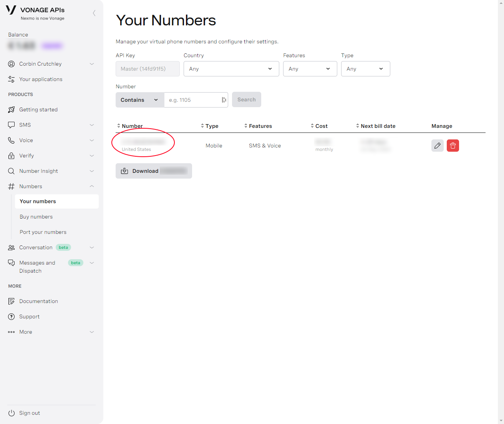Click the 'United States' label under number
Image resolution: width=504 pixels, height=424 pixels.
coord(136,149)
